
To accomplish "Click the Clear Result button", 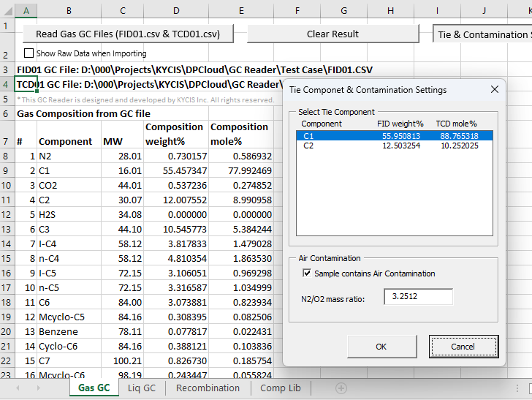I will (x=332, y=34).
